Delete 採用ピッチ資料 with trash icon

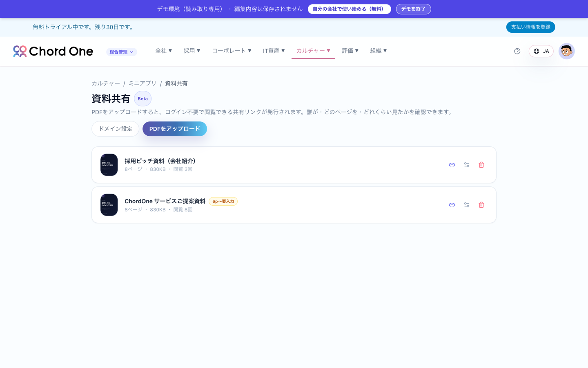[x=481, y=165]
